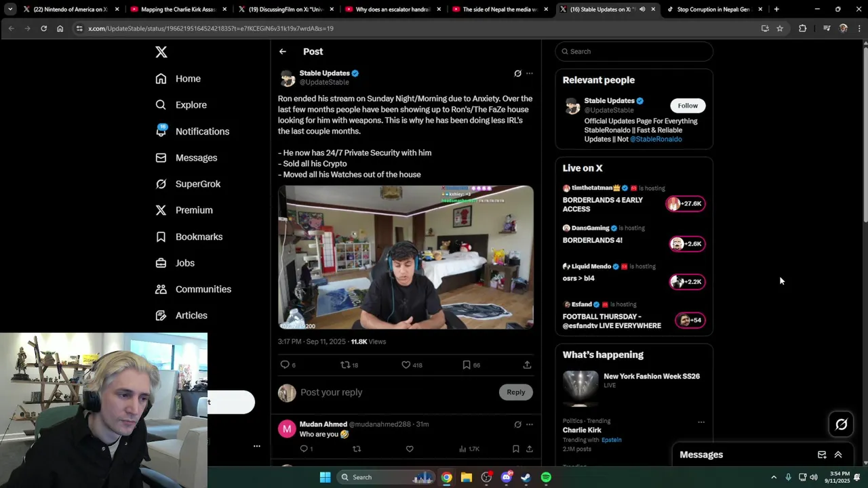This screenshot has width=868, height=488.
Task: Click the Grok icon on Stable Updates post
Action: click(x=517, y=73)
